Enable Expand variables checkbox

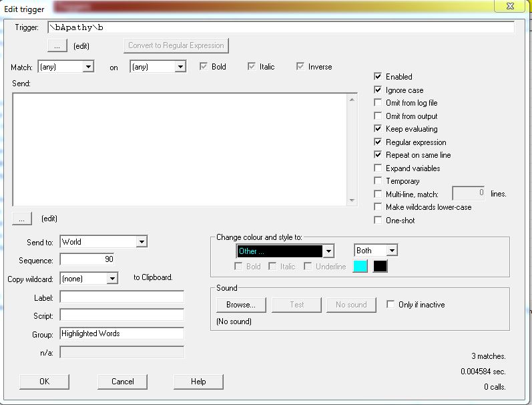pos(378,168)
